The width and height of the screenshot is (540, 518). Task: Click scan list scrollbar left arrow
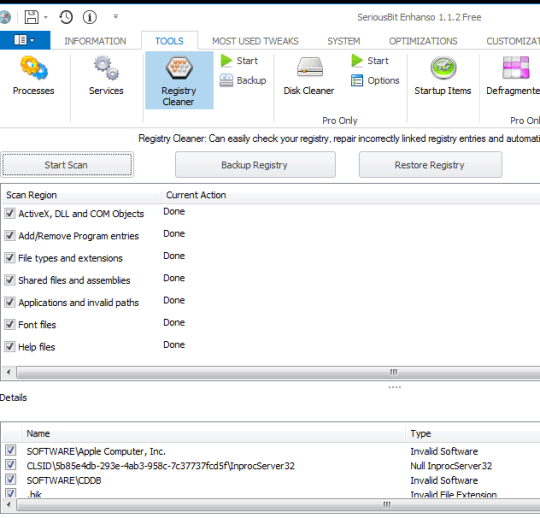[9, 372]
